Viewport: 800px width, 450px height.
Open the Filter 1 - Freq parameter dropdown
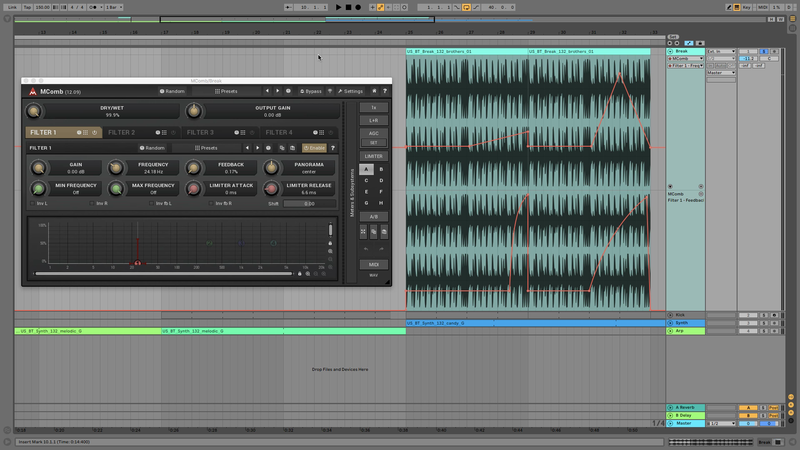[x=686, y=66]
